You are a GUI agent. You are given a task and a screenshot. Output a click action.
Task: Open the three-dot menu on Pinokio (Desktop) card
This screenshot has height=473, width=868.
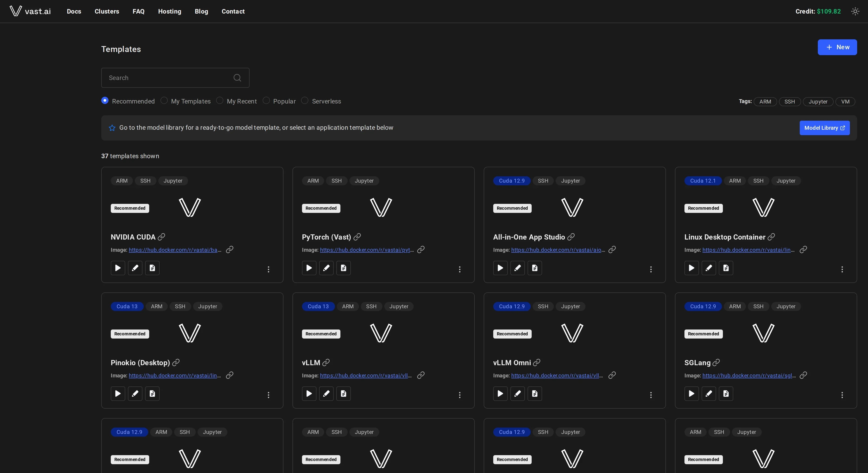tap(269, 395)
